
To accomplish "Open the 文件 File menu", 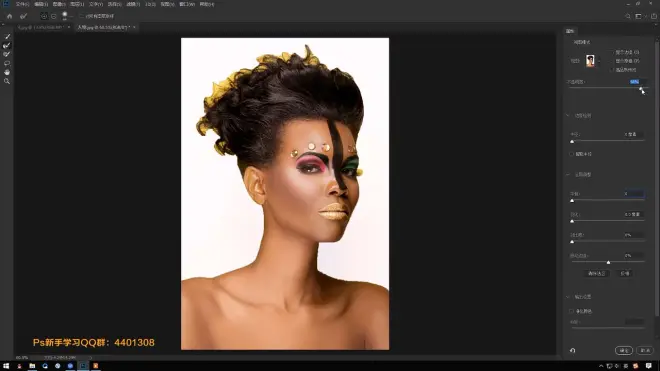I will [x=22, y=4].
